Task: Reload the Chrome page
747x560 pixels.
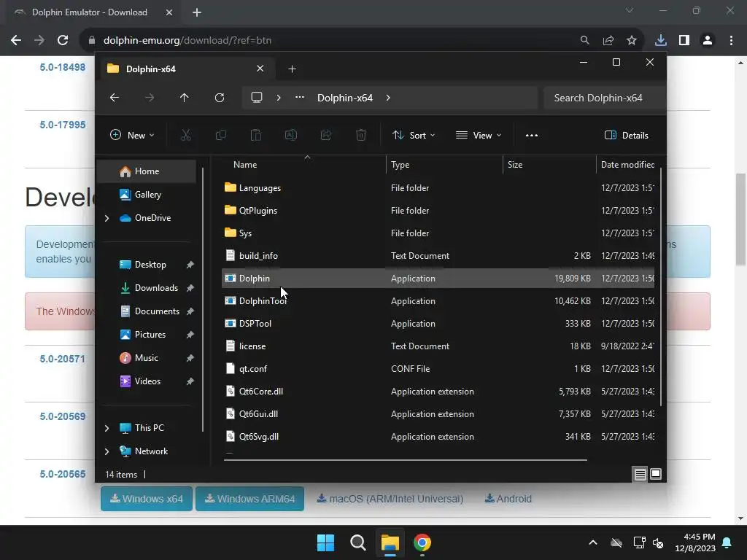Action: 63,41
